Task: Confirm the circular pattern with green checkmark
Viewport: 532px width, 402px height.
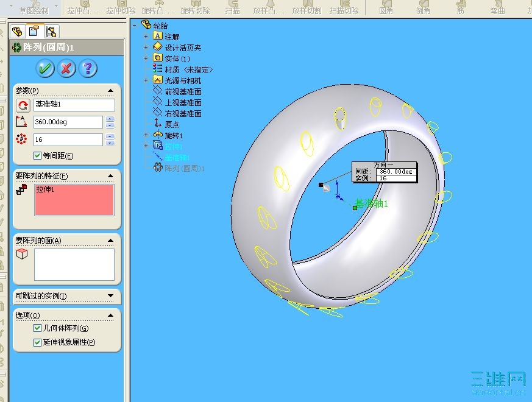Action: click(45, 69)
